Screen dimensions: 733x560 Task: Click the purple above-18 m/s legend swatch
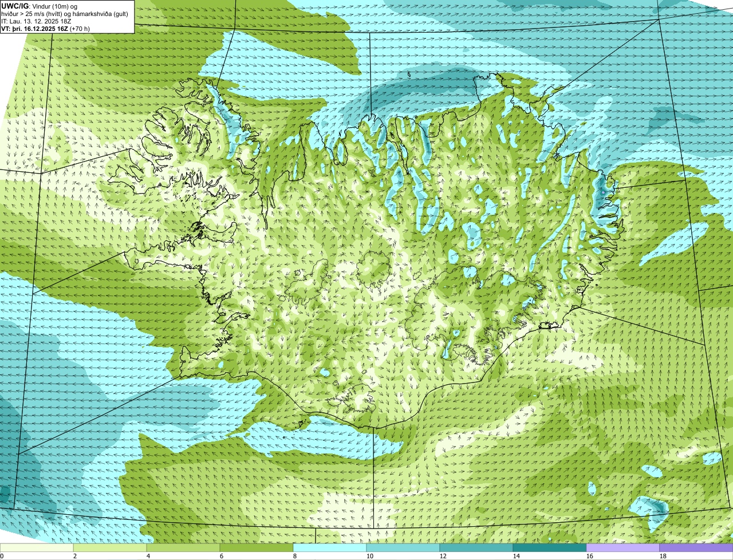[696, 548]
